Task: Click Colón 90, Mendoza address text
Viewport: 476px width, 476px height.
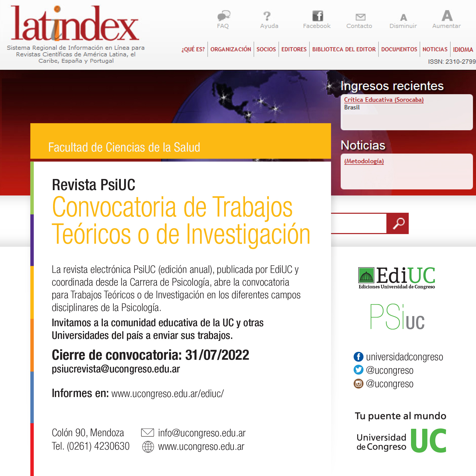Action: pyautogui.click(x=88, y=433)
